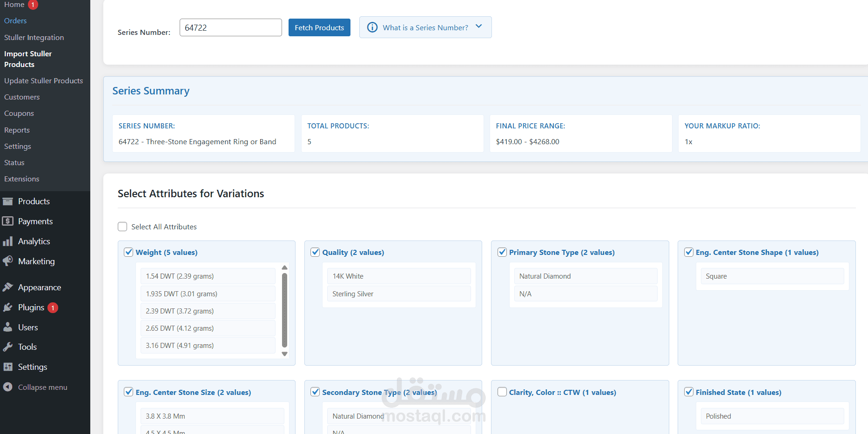Click the Weight list scroll-down arrow

click(284, 354)
